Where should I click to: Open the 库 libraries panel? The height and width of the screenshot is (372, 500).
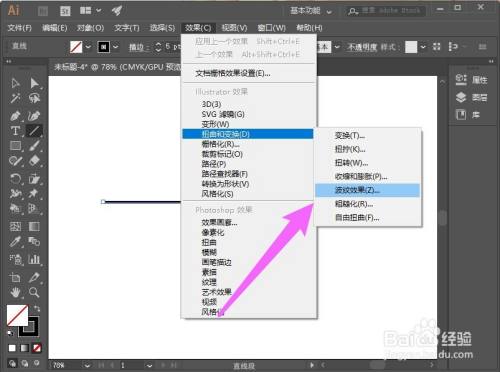[468, 115]
